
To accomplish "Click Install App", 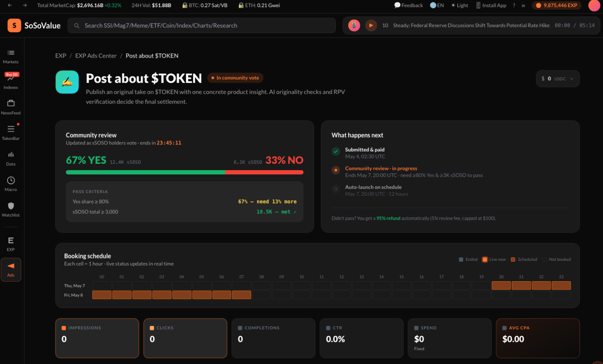I will click(491, 5).
